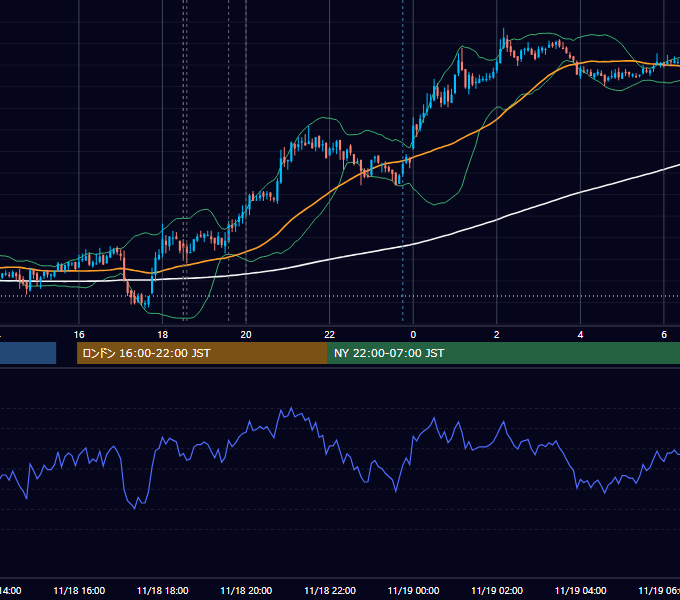This screenshot has height=600, width=680.
Task: Click the 11/18 16:00 date label
Action: (x=79, y=591)
